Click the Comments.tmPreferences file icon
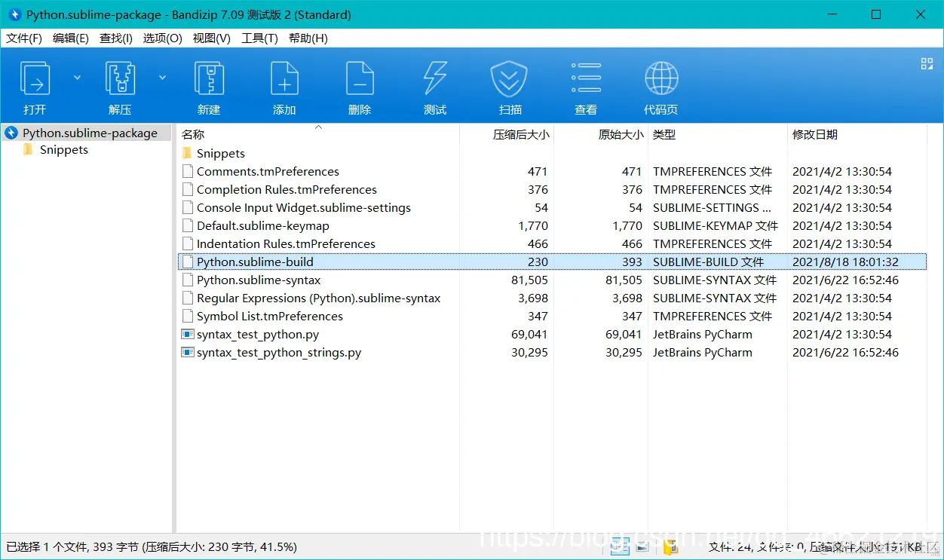Screen dimensions: 944x560 (188, 171)
